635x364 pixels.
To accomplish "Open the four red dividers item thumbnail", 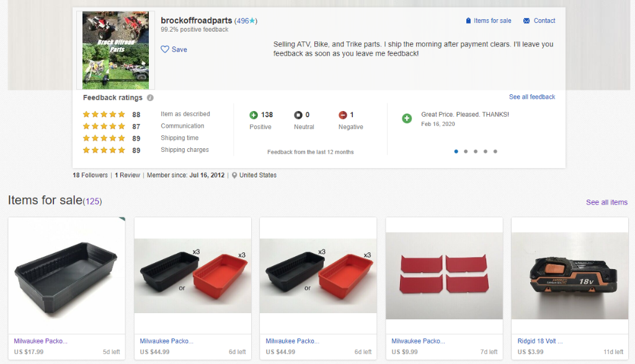I will tap(444, 276).
